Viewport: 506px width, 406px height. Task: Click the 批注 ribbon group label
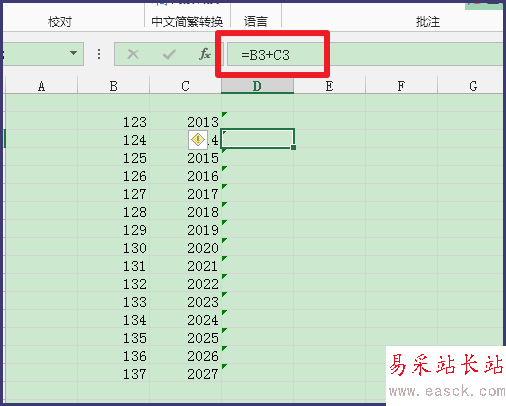click(428, 22)
